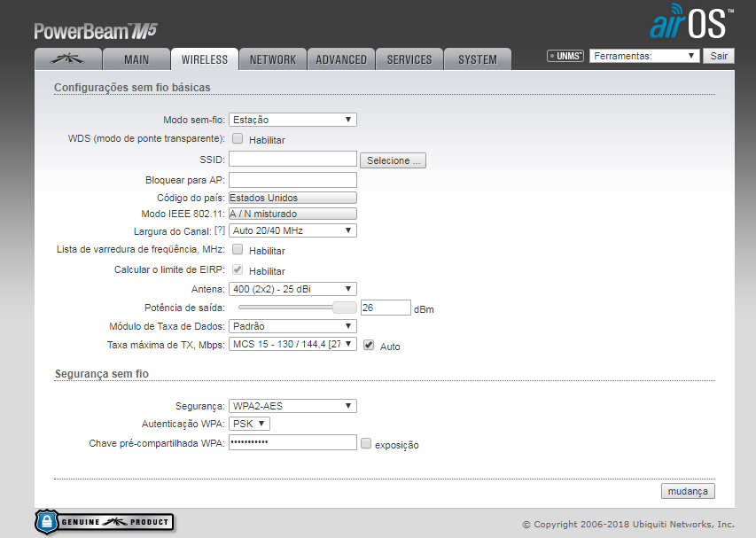Click the mudança button
Viewport: 756px width, 538px height.
(x=688, y=491)
